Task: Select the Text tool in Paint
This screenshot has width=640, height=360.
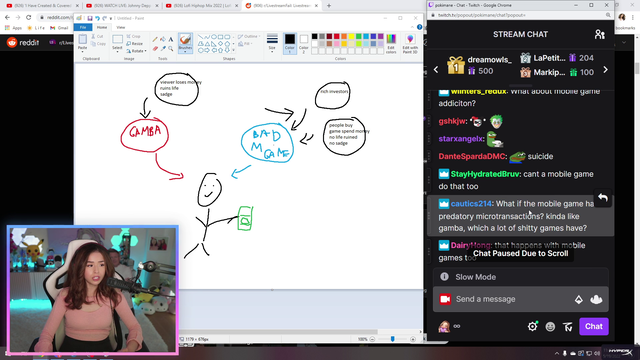Action: (171, 40)
